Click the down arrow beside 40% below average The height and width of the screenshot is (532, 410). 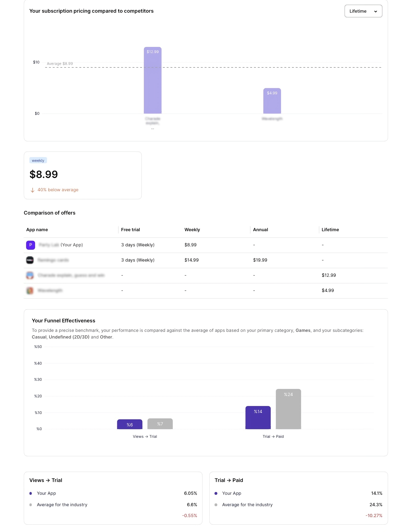coord(32,190)
